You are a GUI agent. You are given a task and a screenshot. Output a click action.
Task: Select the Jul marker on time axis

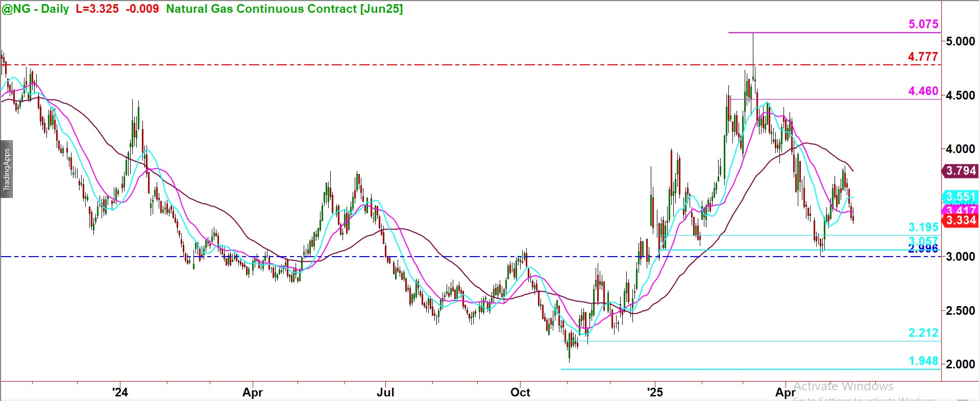tap(385, 392)
